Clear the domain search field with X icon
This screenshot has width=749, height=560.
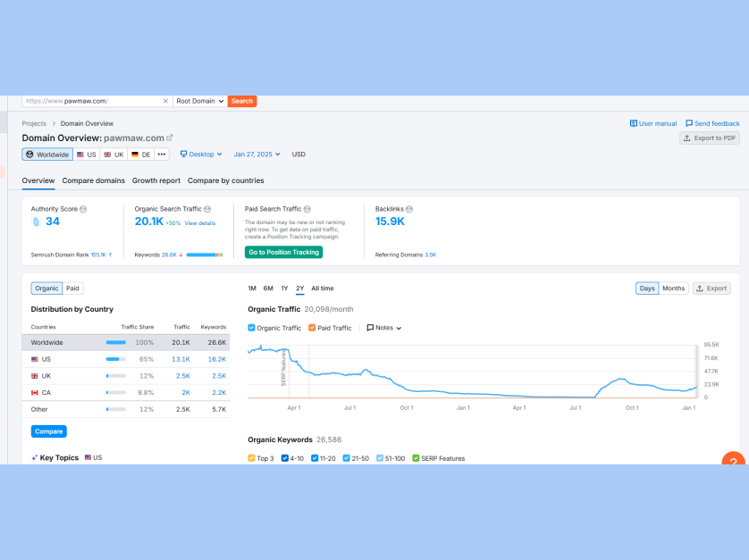(x=165, y=101)
